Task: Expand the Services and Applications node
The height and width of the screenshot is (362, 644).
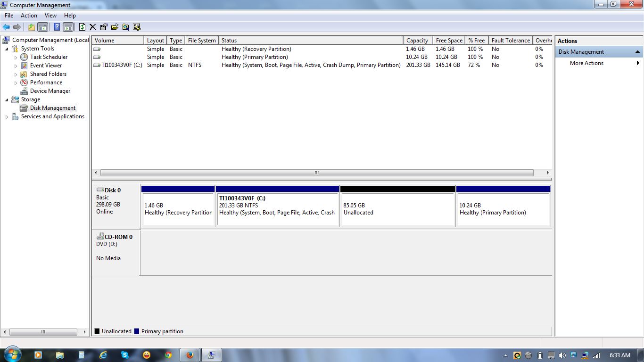Action: pos(7,117)
